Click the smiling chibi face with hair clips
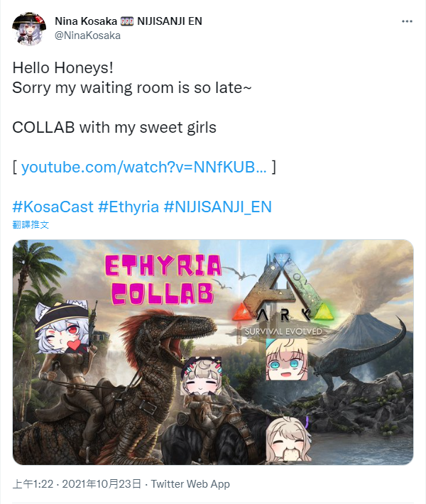Screen dimensions: 426x504 coord(201,376)
